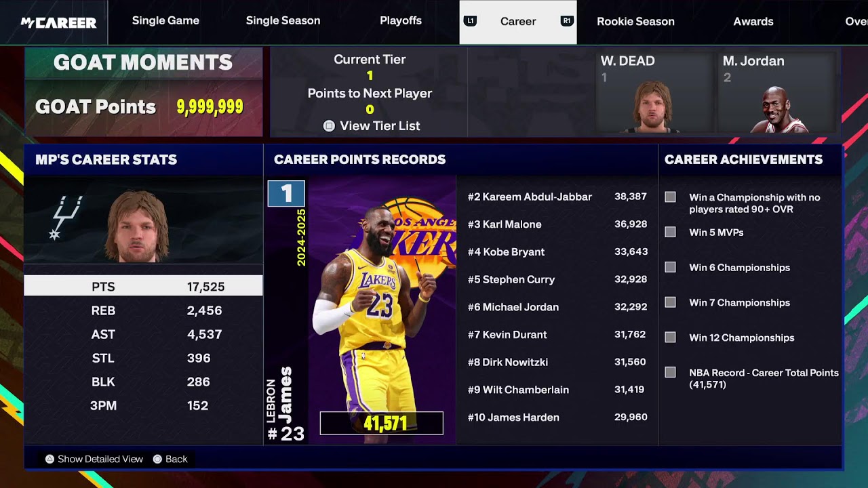Screen dimensions: 868x488
Task: Check Win a Championship with no 90+ OVR players
Action: point(670,197)
